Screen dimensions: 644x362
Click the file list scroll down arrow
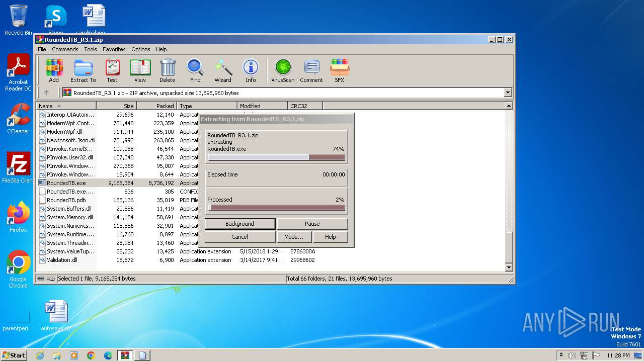tap(509, 267)
